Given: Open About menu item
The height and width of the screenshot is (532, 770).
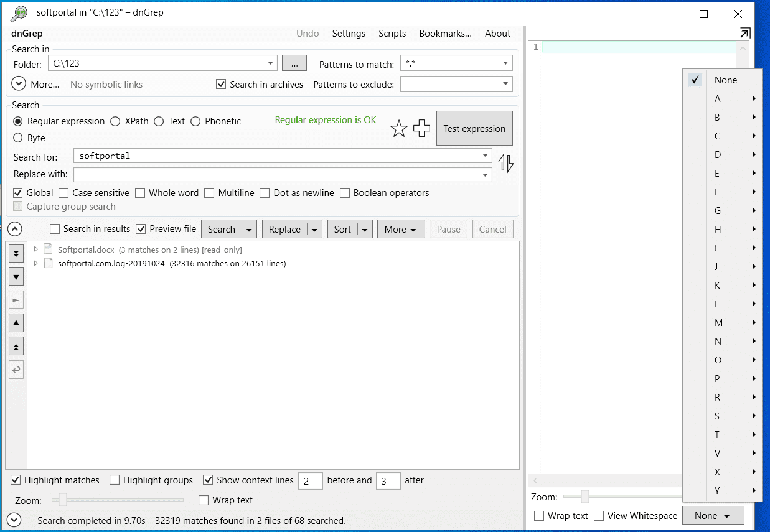Looking at the screenshot, I should (x=497, y=34).
